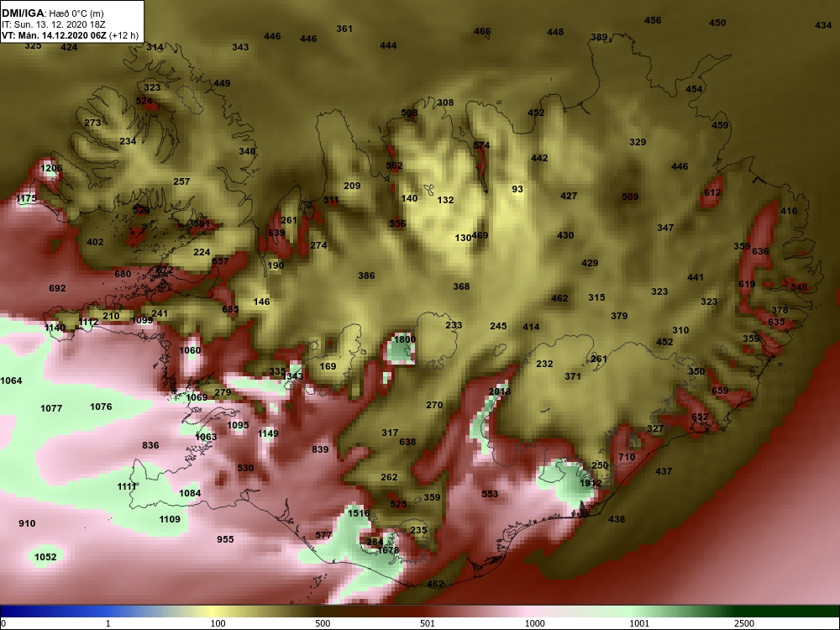Click the 839 height value

click(x=320, y=449)
